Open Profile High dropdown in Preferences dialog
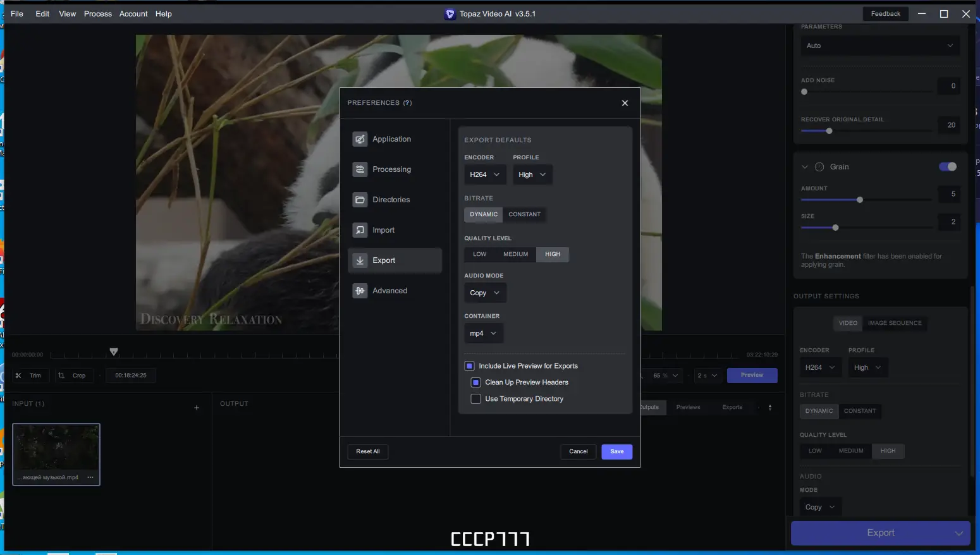This screenshot has height=555, width=980. (x=532, y=174)
